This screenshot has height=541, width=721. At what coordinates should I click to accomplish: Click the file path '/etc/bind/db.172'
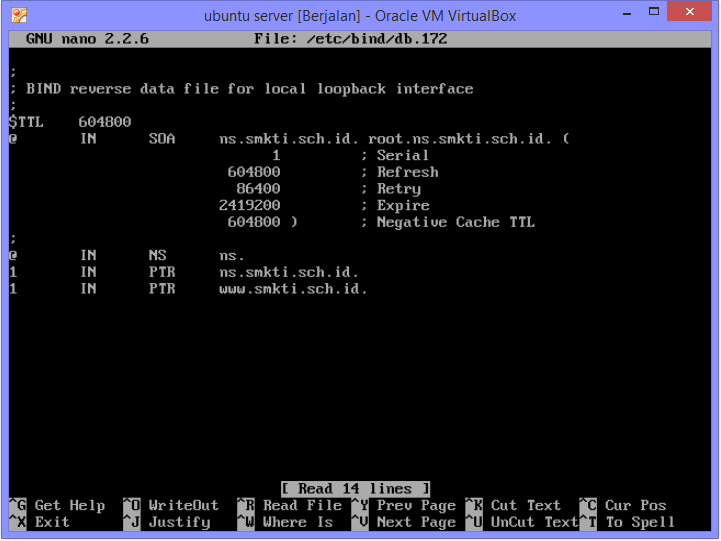point(377,39)
